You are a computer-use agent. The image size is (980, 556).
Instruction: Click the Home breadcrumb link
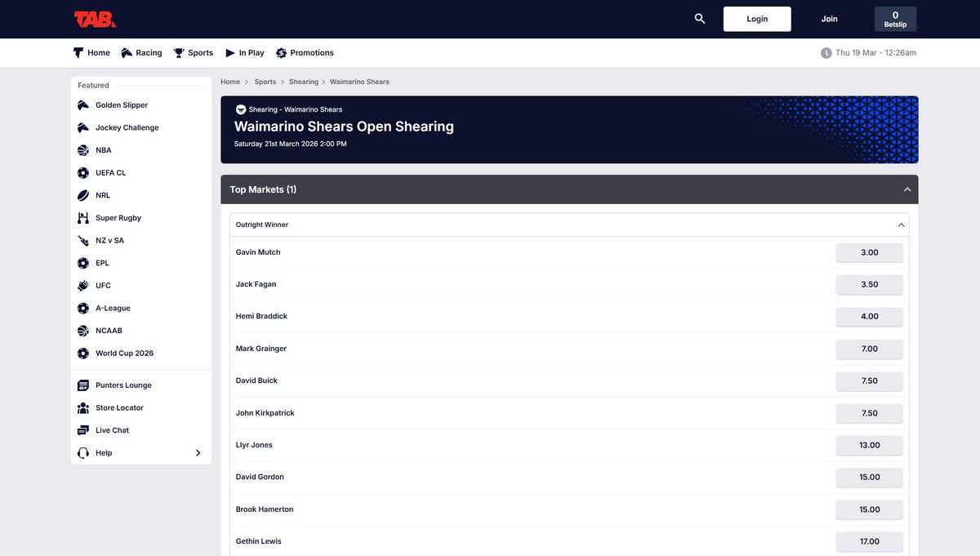pyautogui.click(x=230, y=82)
